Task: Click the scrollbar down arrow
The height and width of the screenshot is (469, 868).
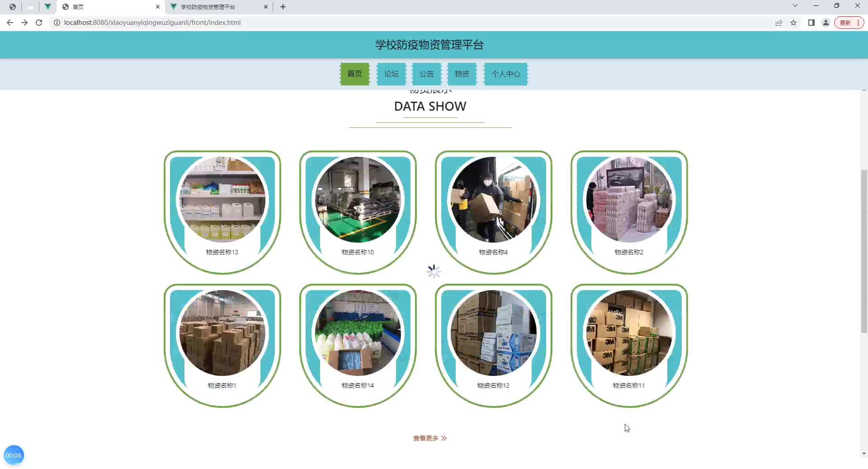Action: 864,454
